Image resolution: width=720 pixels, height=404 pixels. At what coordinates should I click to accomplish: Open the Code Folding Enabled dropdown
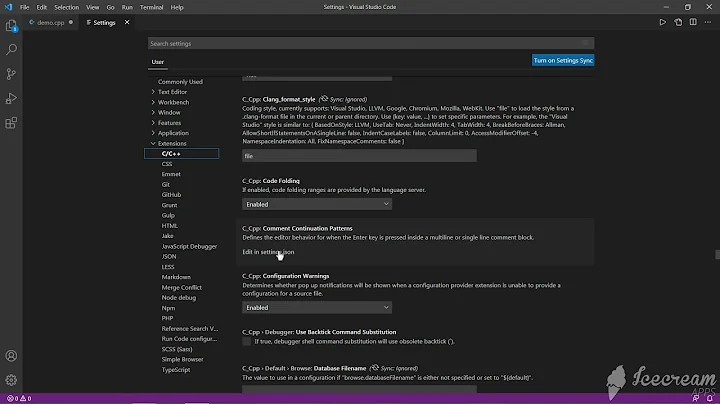[x=317, y=204]
